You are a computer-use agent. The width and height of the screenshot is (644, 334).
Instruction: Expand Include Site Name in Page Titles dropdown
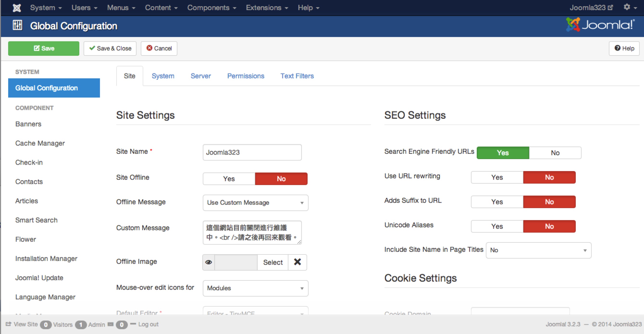click(x=538, y=250)
